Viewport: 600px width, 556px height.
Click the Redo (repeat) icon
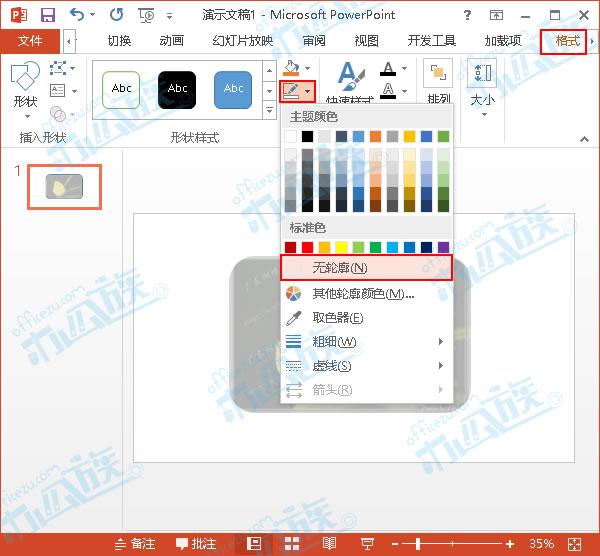click(x=117, y=15)
